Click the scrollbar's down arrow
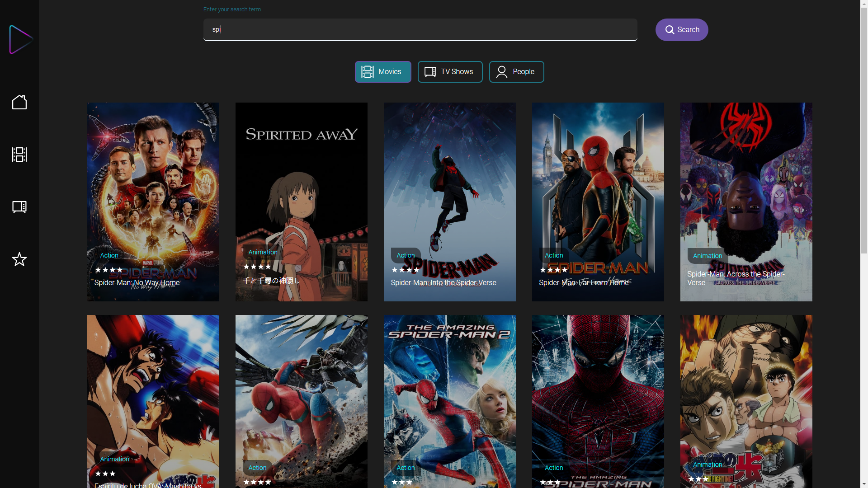The height and width of the screenshot is (488, 868). click(x=864, y=483)
